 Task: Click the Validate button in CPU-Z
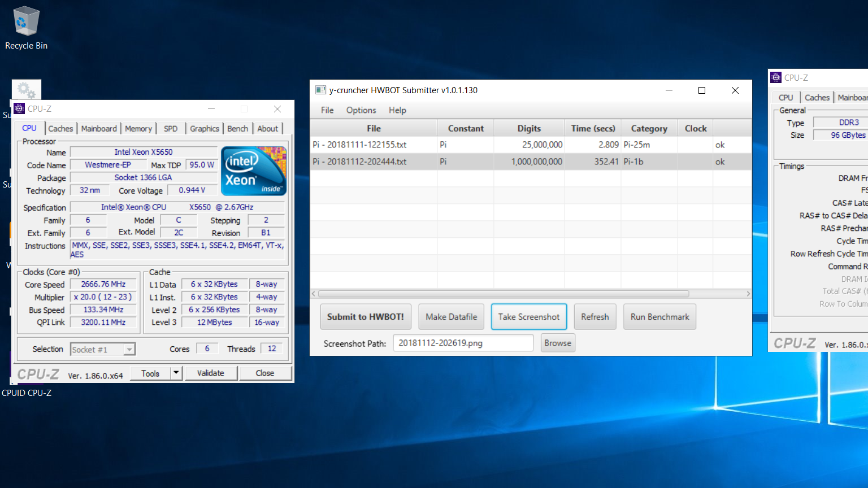pyautogui.click(x=210, y=373)
